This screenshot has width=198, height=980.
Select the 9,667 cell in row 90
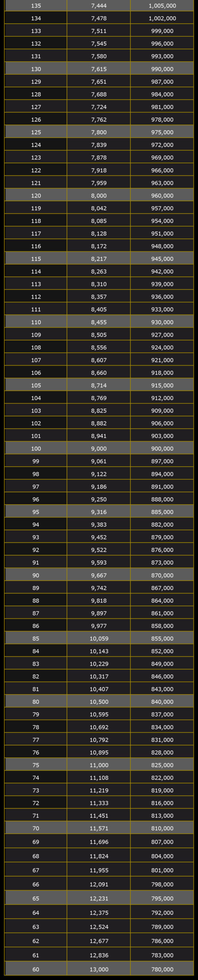(x=99, y=575)
